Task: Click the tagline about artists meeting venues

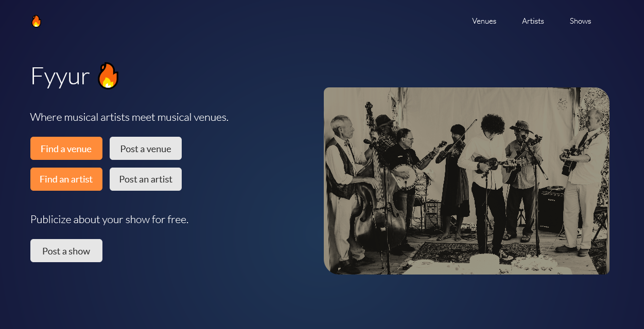Action: pos(129,117)
